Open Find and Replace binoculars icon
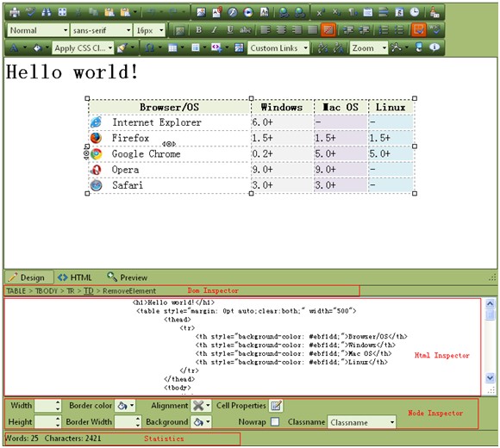 click(47, 12)
